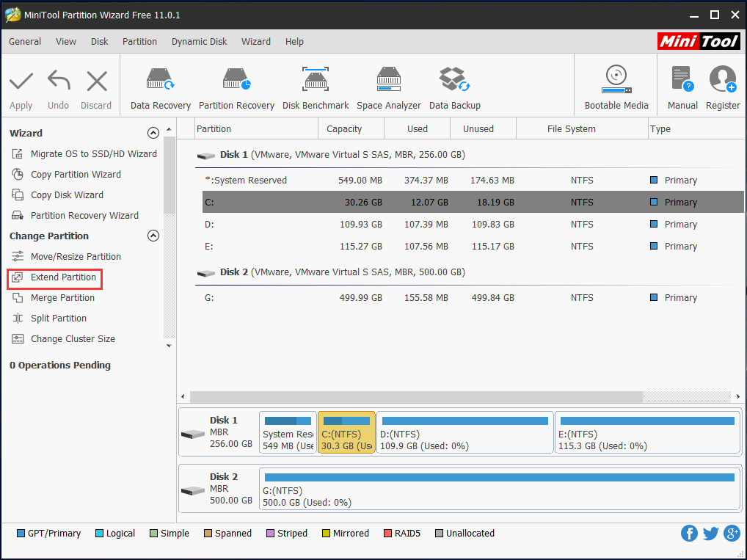Screen dimensions: 747x560
Task: Open the Disk menu
Action: (100, 41)
